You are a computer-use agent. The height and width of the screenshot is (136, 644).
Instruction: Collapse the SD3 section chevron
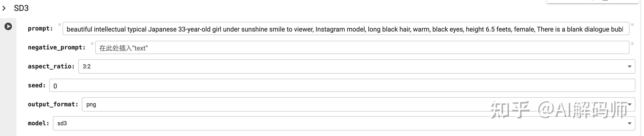click(4, 8)
